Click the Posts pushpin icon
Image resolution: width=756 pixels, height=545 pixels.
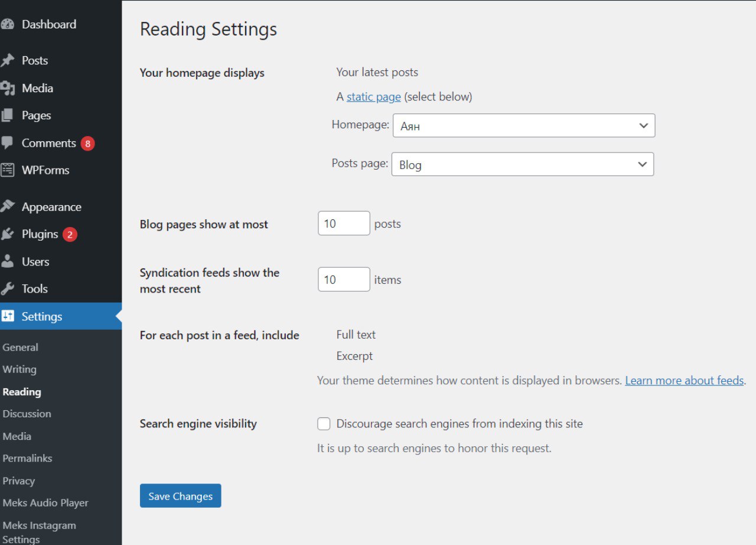[x=7, y=60]
